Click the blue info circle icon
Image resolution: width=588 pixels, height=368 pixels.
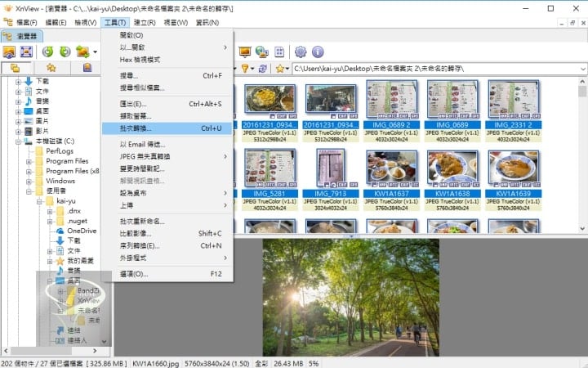coord(318,52)
